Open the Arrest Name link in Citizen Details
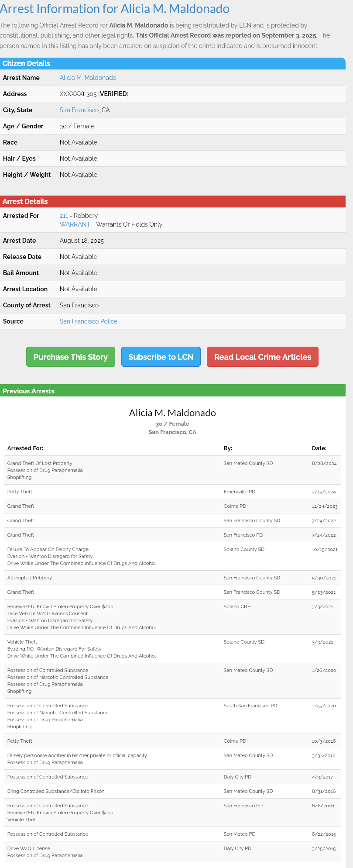This screenshot has height=868, width=353. pyautogui.click(x=88, y=78)
